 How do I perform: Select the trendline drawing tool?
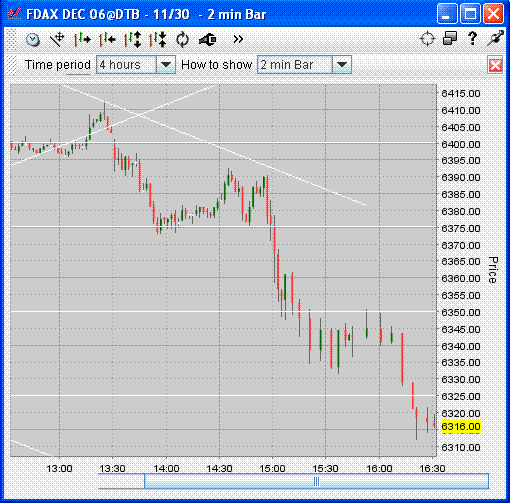(x=57, y=40)
